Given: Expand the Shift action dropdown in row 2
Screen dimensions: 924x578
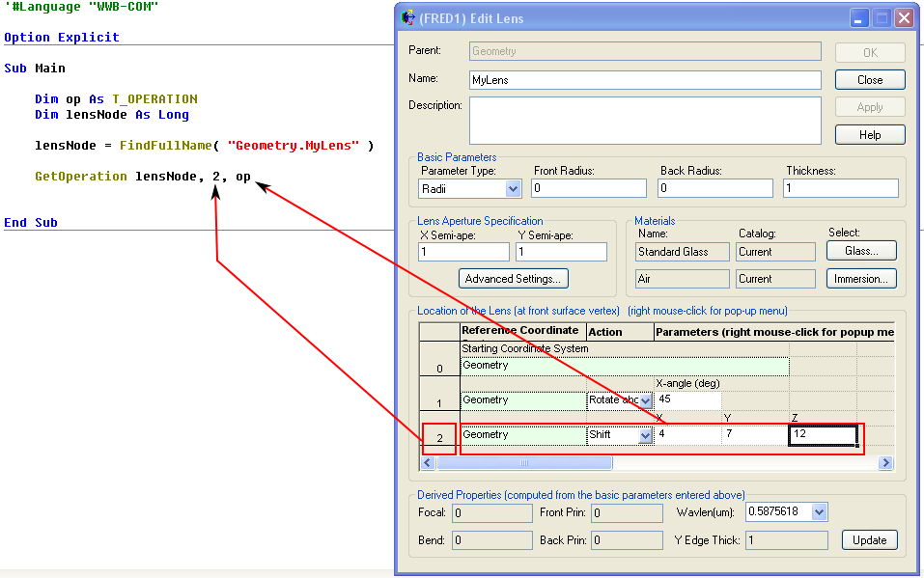Looking at the screenshot, I should [646, 435].
